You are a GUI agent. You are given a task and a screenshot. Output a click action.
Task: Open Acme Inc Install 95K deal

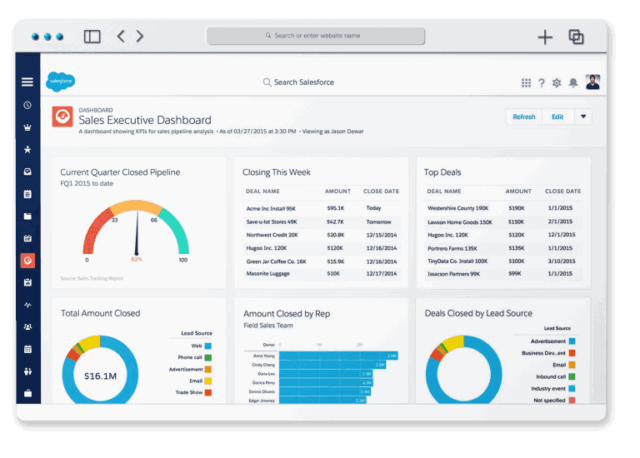pyautogui.click(x=271, y=209)
